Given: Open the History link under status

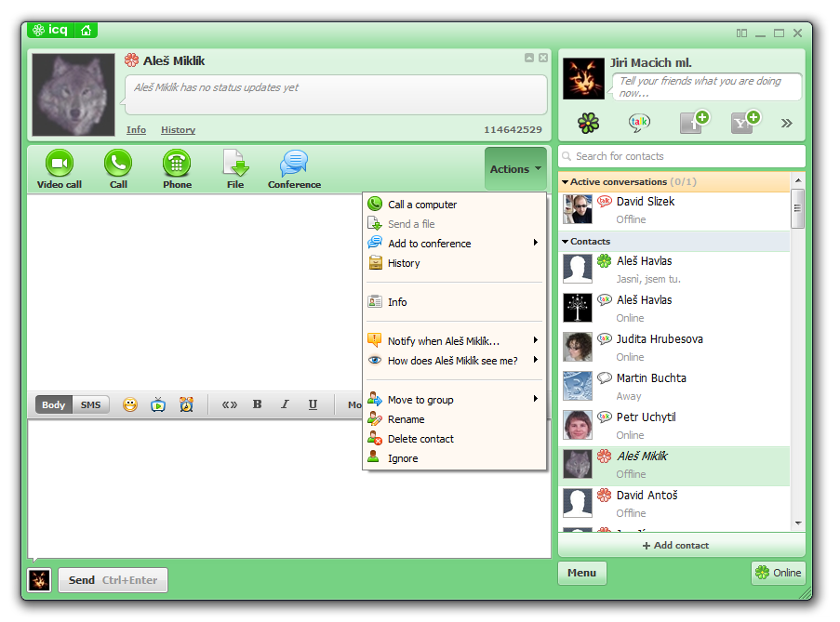Looking at the screenshot, I should tap(178, 129).
